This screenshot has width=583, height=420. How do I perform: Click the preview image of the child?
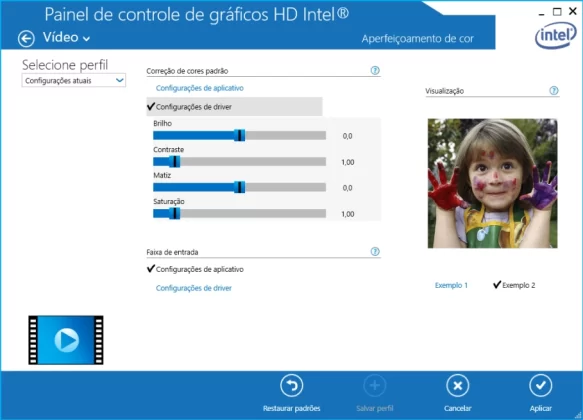(x=492, y=183)
